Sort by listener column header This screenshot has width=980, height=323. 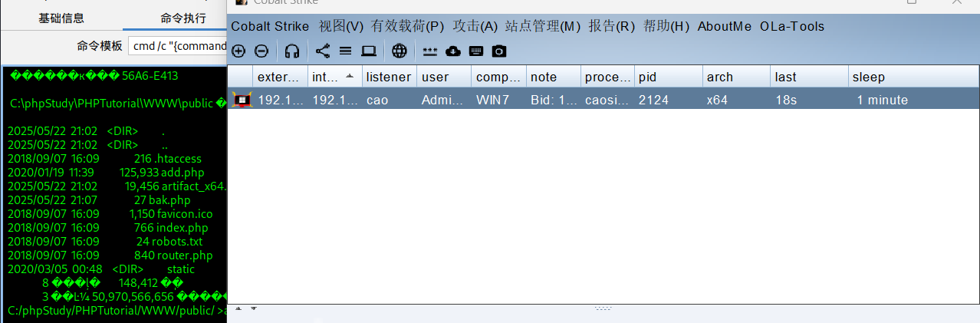(389, 77)
